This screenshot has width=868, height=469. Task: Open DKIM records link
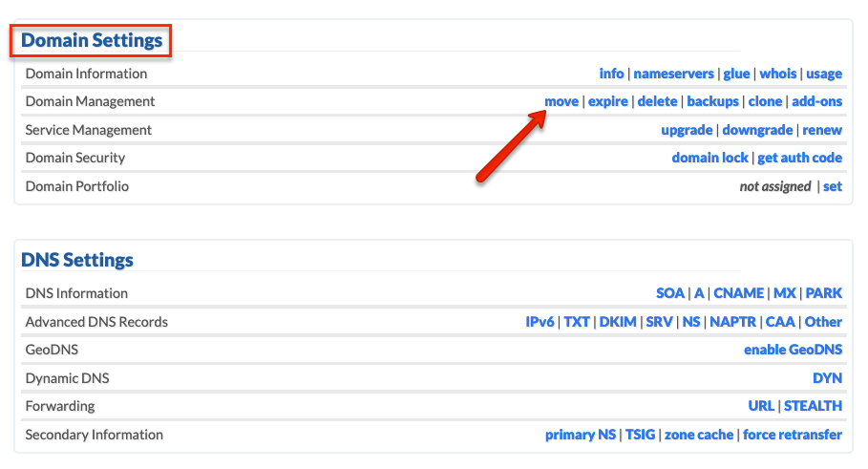click(618, 322)
